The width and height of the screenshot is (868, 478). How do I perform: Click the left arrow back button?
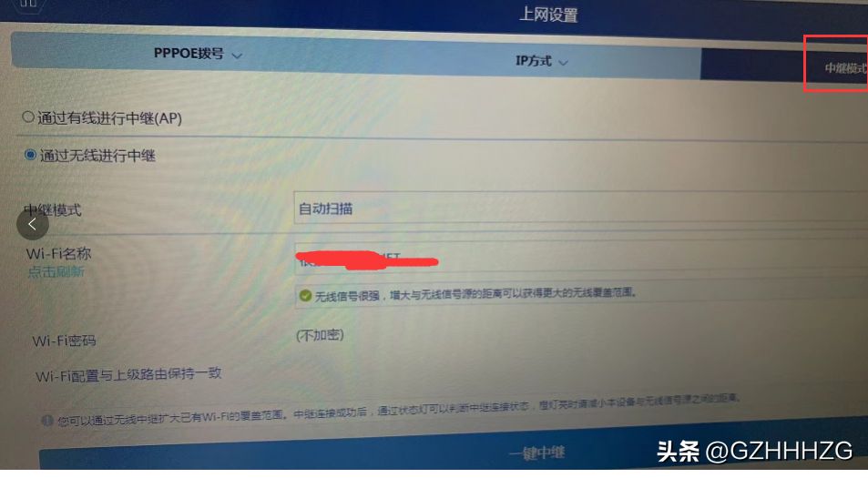pyautogui.click(x=33, y=224)
